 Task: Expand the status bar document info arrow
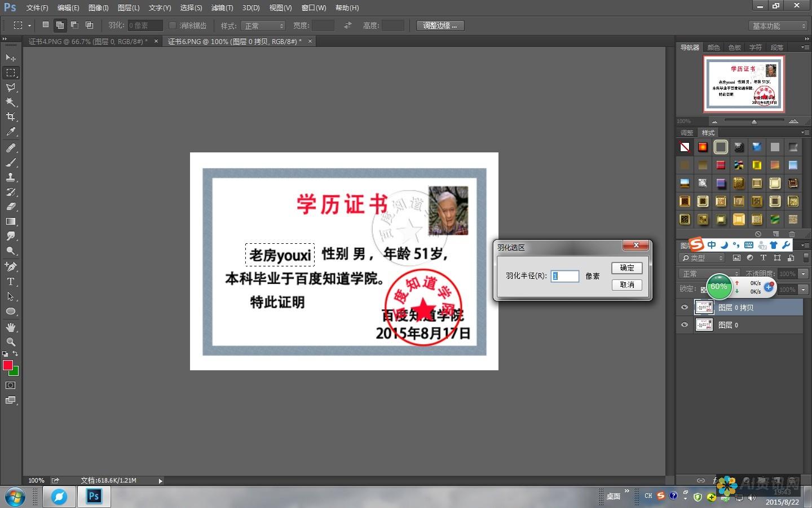coord(161,481)
